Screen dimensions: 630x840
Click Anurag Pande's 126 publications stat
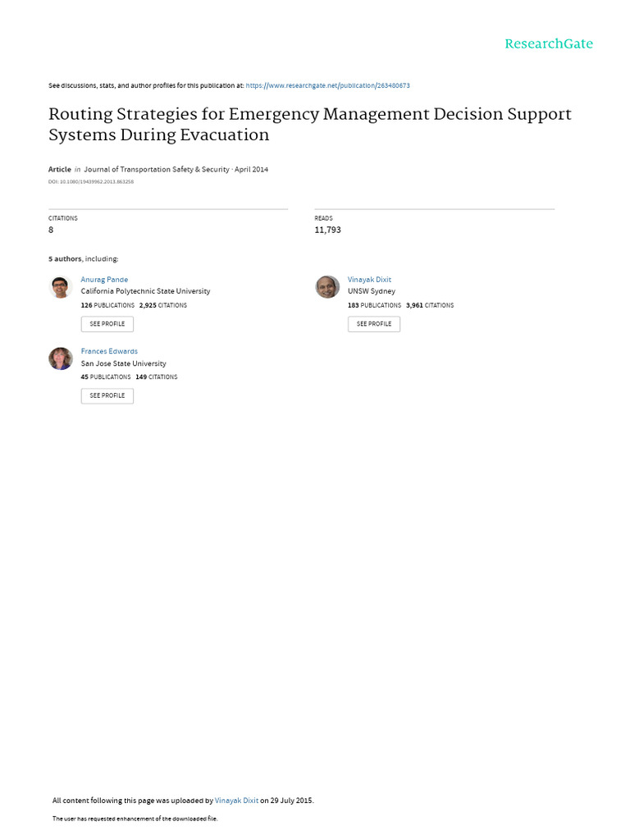coord(107,305)
